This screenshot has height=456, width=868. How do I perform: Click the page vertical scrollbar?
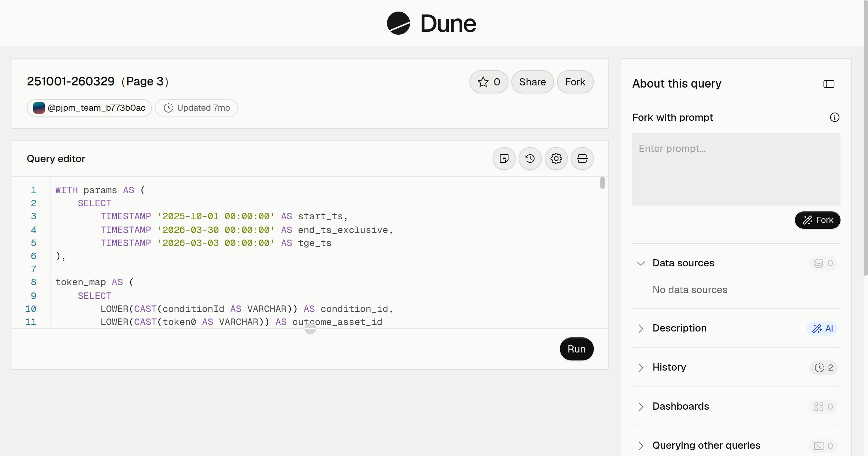(x=865, y=138)
